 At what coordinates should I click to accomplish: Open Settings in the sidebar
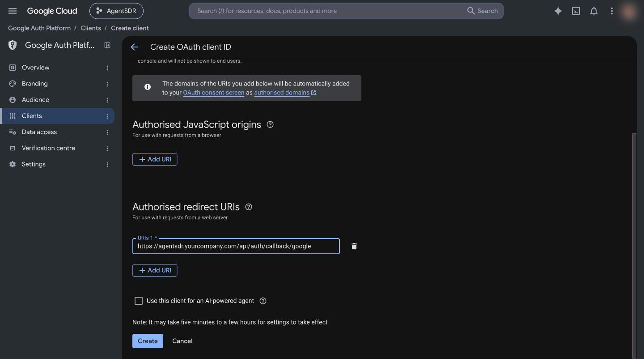[x=34, y=164]
